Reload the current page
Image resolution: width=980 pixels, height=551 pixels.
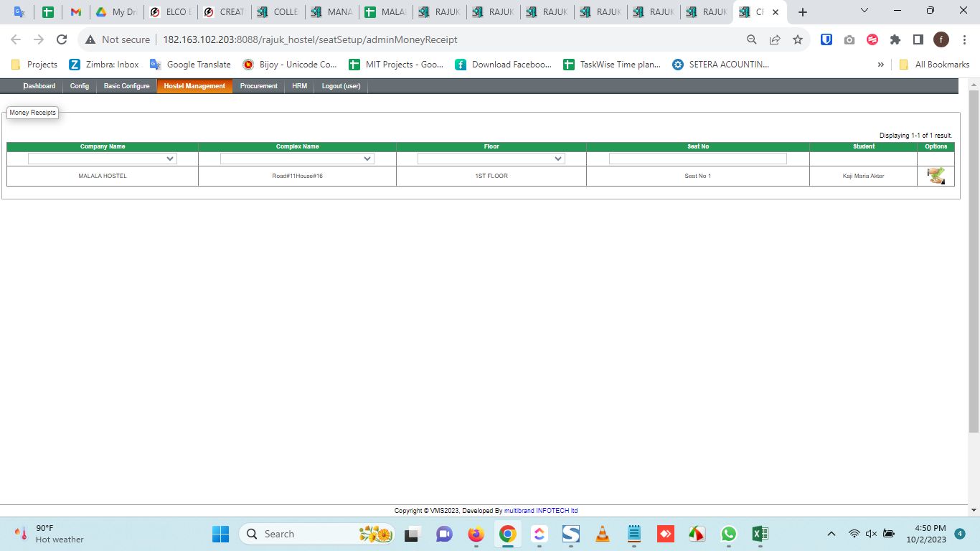coord(62,39)
